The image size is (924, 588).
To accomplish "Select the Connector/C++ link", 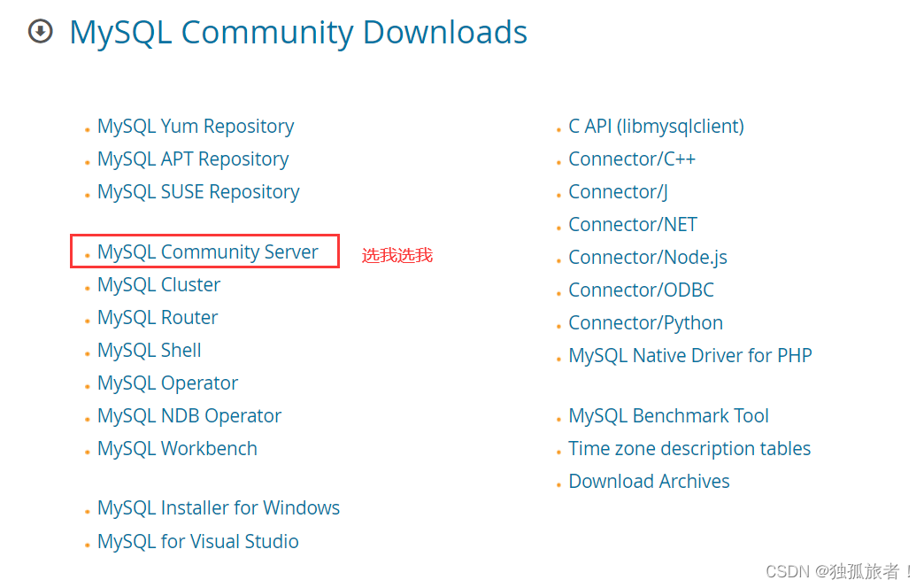I will click(x=632, y=159).
